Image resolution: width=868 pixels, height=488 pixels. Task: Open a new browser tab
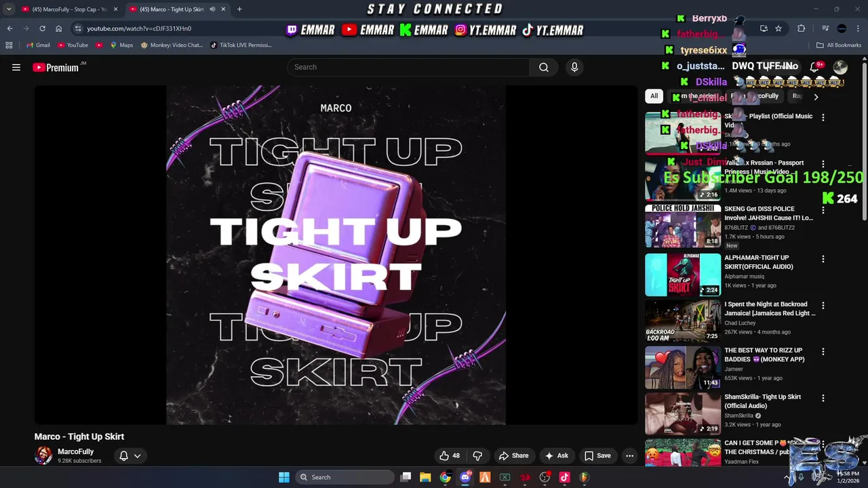(239, 9)
